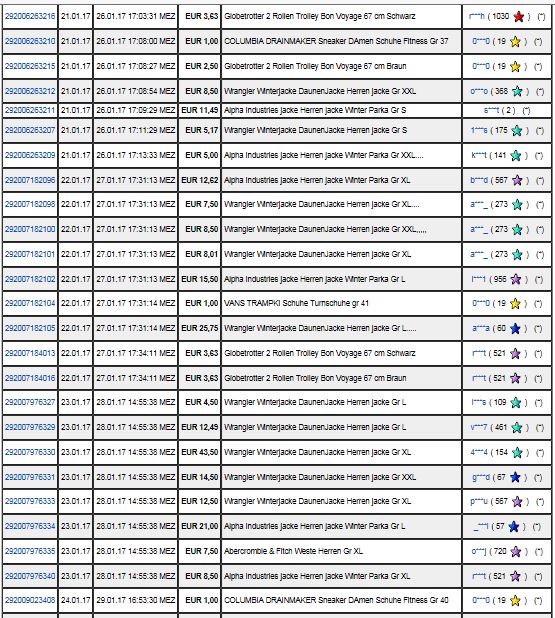Select title 'VANS TRAMPKI Schuhe Turnschuhe gr 41'
The height and width of the screenshot is (618, 555).
pyautogui.click(x=296, y=303)
